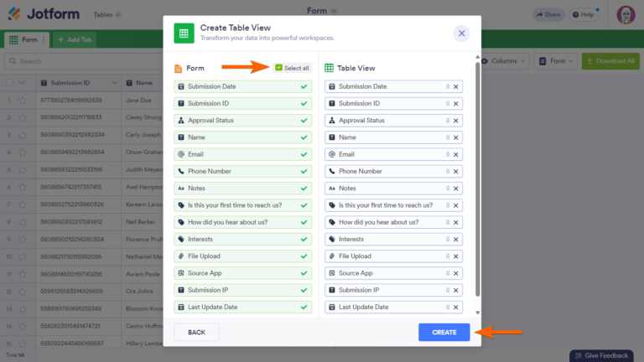This screenshot has width=644, height=362.
Task: Uncheck the Notes form field
Action: coord(304,189)
